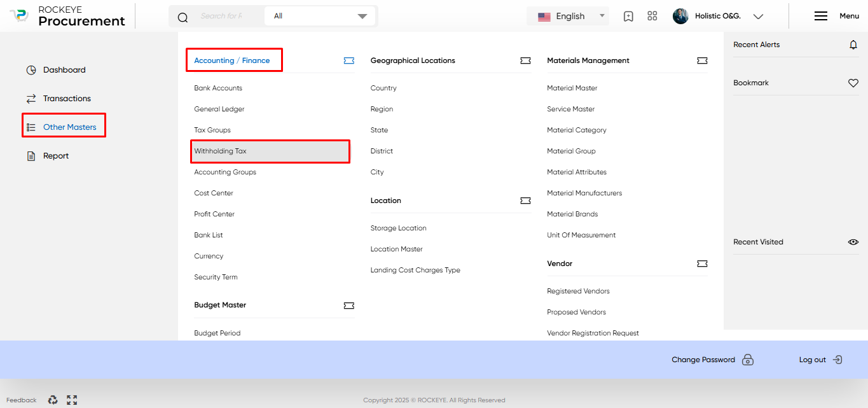Click the add bookmark icon beside language
This screenshot has width=868, height=408.
tap(628, 17)
